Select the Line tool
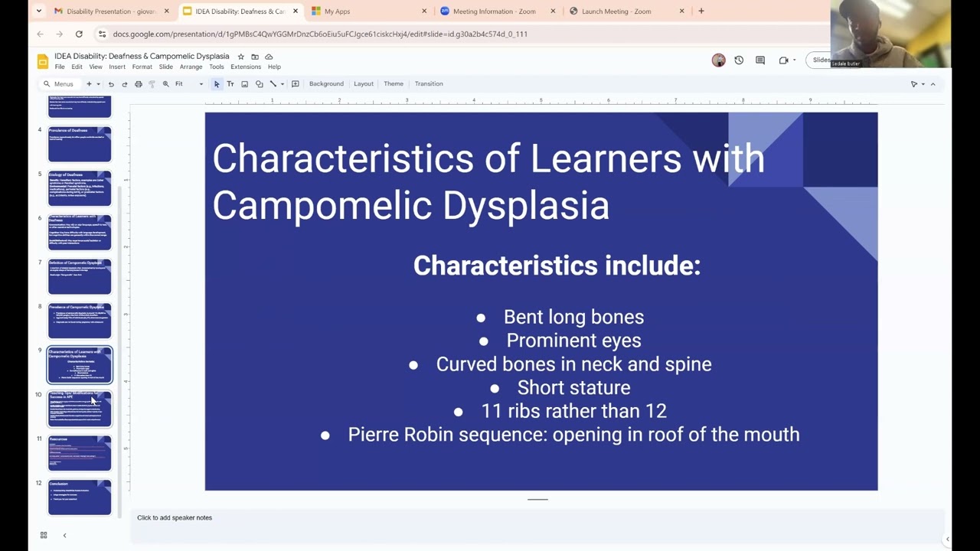The image size is (980, 551). click(x=273, y=84)
